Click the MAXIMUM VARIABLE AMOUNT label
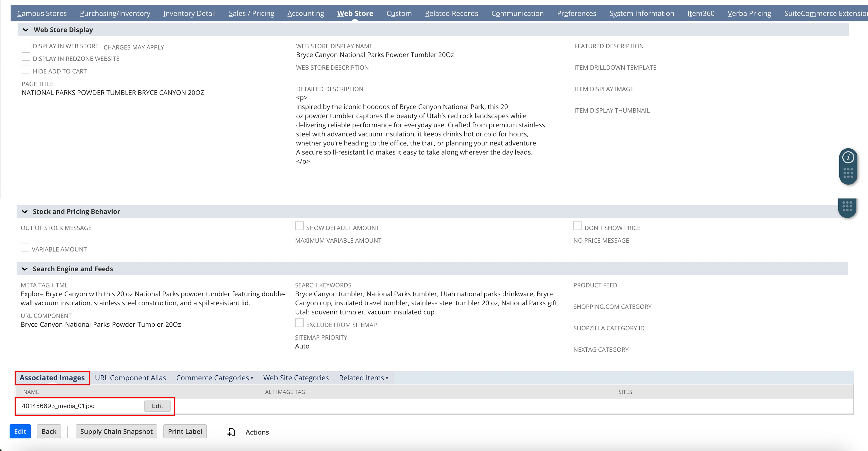Image resolution: width=868 pixels, height=451 pixels. (338, 240)
